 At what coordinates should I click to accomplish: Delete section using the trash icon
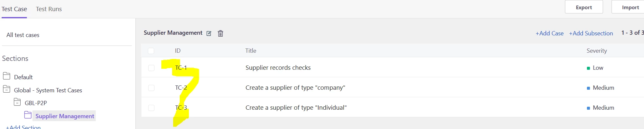220,33
